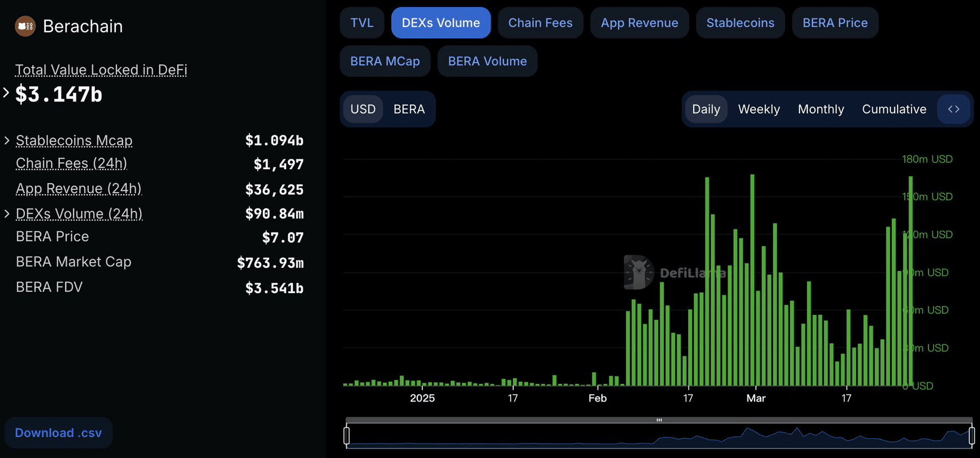The height and width of the screenshot is (458, 980).
Task: Click the BERA Market Cap stat label
Action: click(x=74, y=262)
